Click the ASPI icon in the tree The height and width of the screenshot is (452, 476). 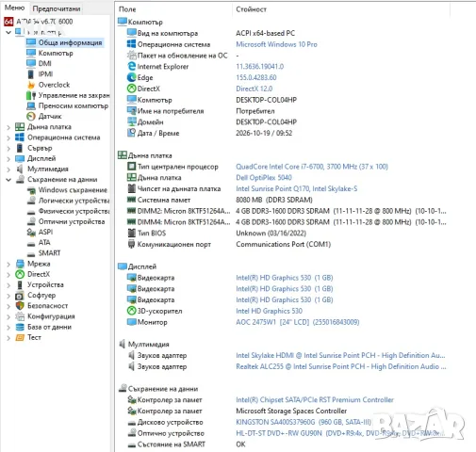point(31,233)
